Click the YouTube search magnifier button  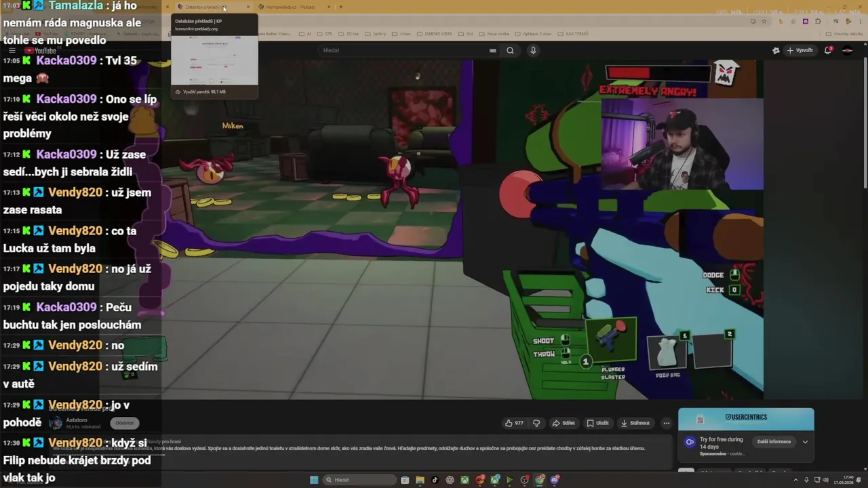[x=510, y=50]
